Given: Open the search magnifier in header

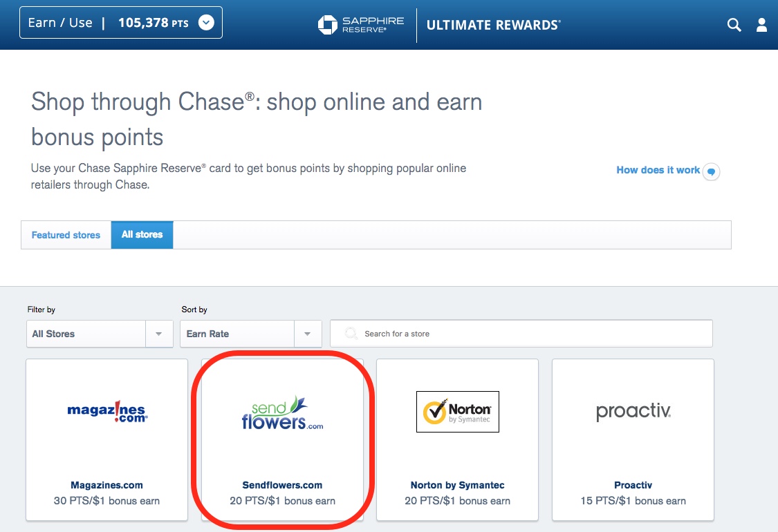Looking at the screenshot, I should tap(734, 25).
